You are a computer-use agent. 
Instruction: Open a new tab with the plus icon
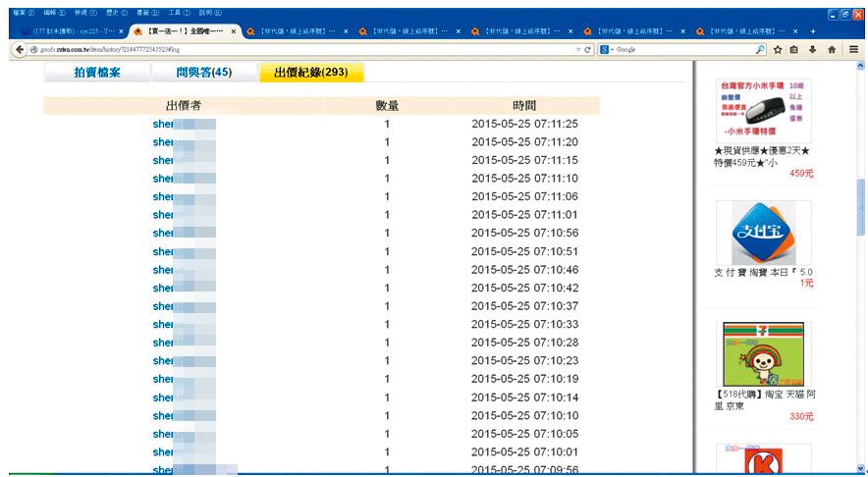813,31
